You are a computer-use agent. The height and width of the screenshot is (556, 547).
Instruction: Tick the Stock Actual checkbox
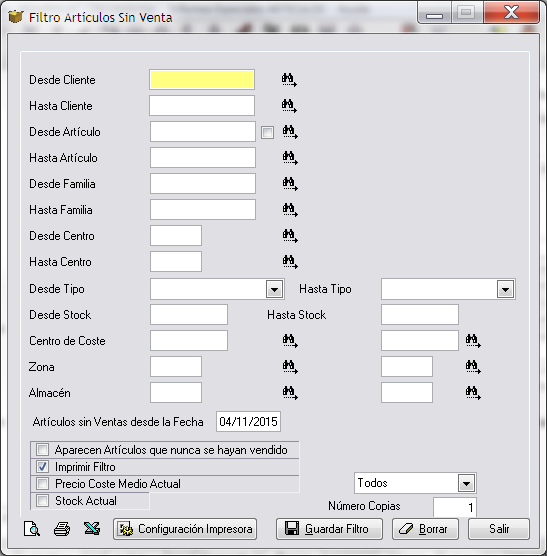coord(43,501)
